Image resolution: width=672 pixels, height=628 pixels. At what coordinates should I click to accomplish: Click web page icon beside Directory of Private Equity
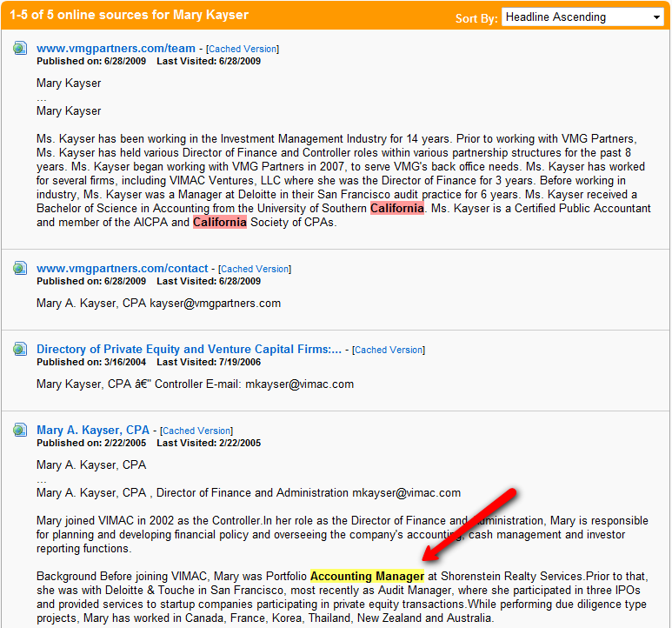20,349
